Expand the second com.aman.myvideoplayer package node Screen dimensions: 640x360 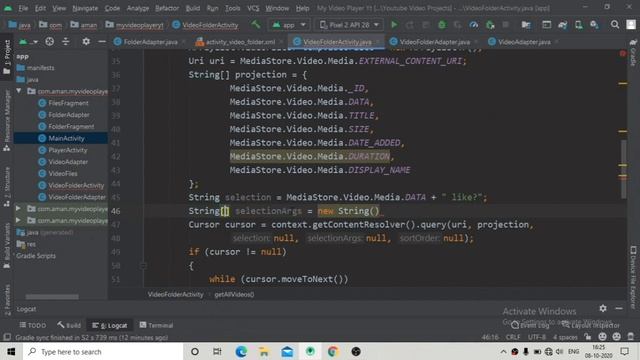coord(19,209)
